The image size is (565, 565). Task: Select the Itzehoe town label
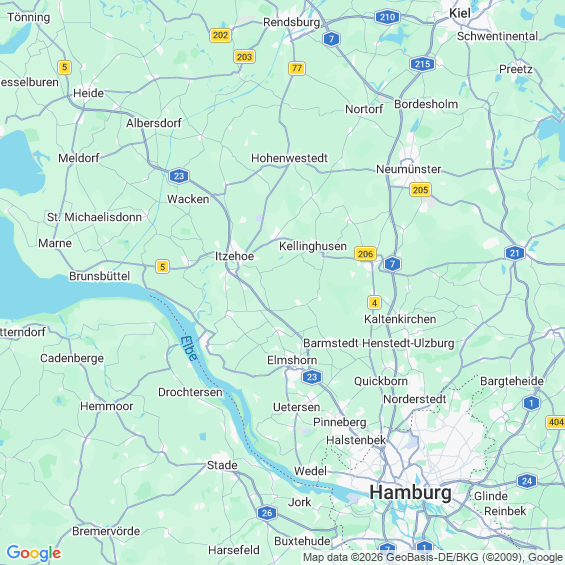[235, 256]
